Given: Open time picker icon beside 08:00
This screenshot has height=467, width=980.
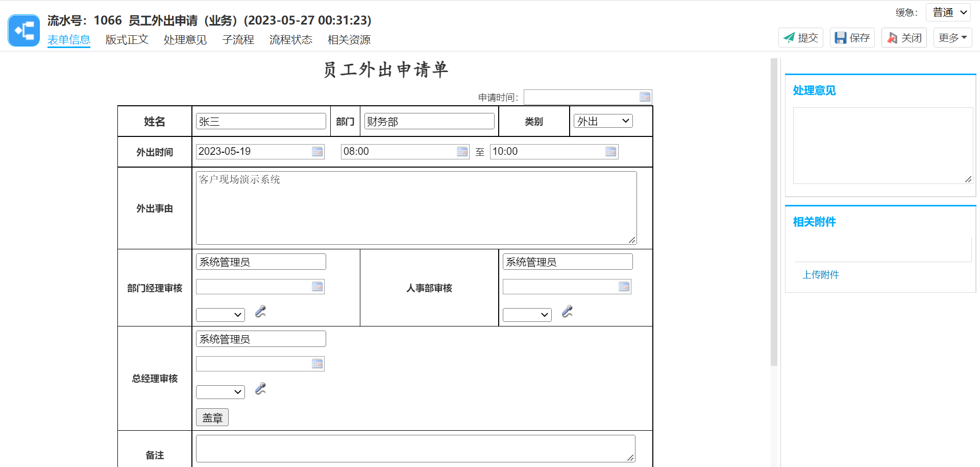Looking at the screenshot, I should click(x=462, y=152).
